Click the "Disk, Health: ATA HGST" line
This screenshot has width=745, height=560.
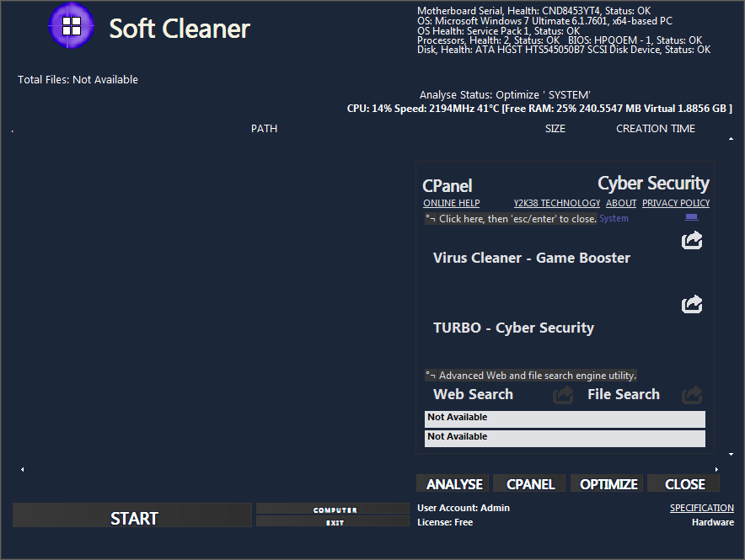click(x=564, y=50)
